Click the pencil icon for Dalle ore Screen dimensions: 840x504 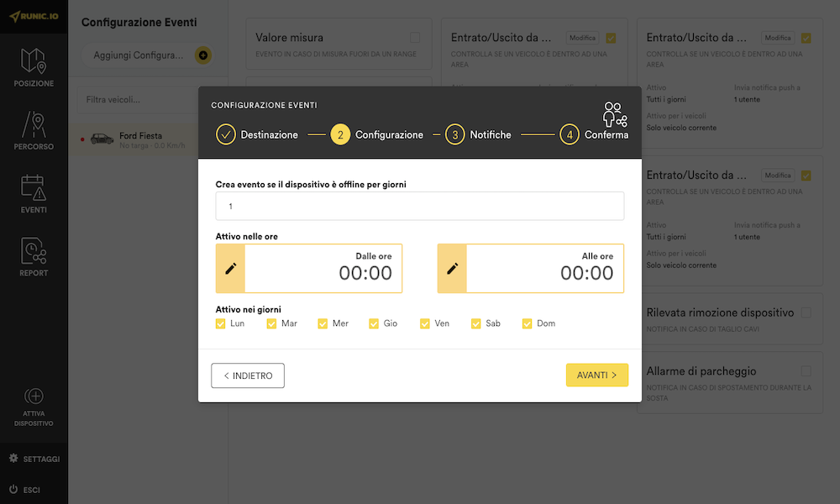click(x=230, y=269)
